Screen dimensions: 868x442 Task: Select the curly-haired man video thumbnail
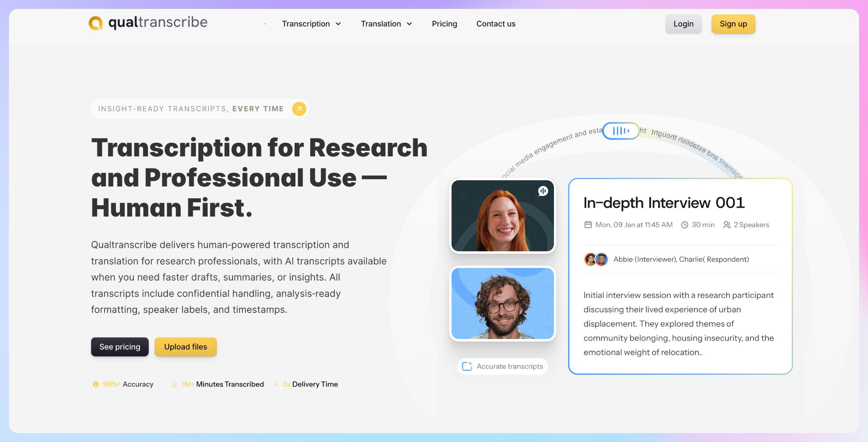click(503, 303)
